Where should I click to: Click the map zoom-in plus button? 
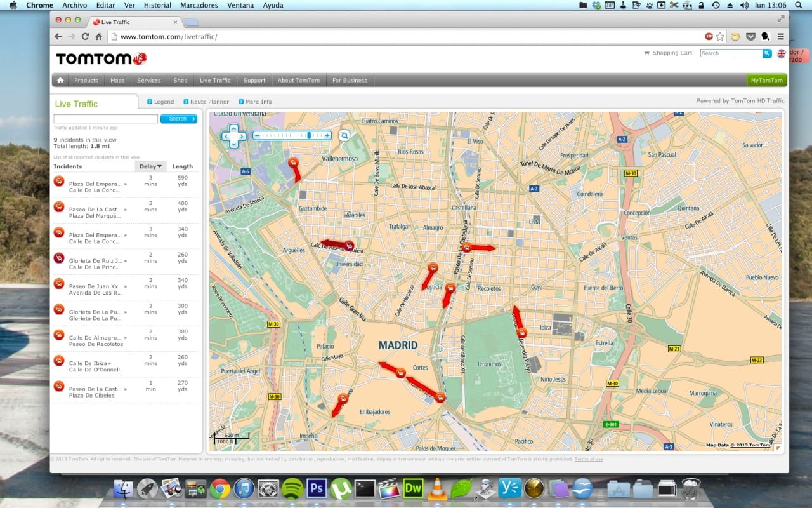pos(327,135)
